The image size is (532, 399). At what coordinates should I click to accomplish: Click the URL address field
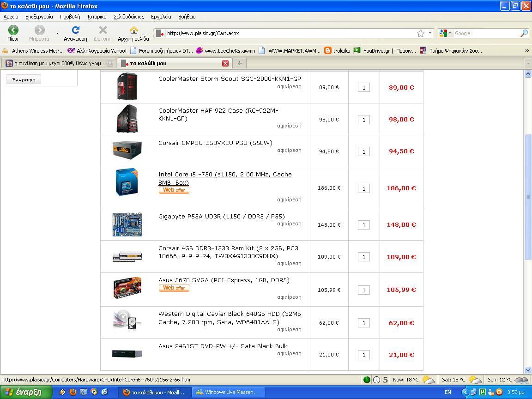[290, 33]
